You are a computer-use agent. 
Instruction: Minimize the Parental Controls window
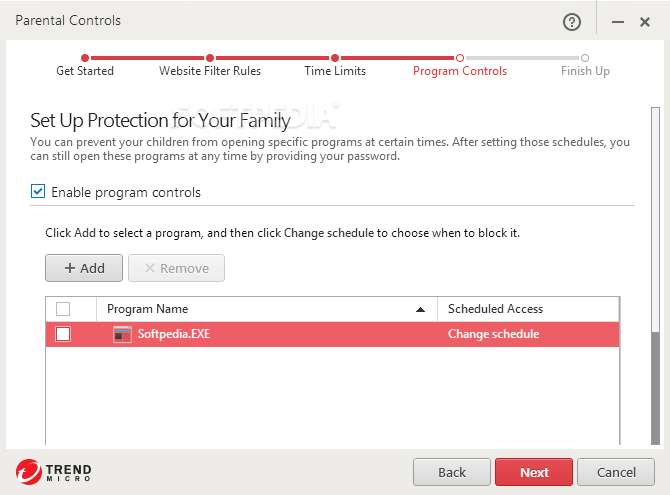click(618, 22)
